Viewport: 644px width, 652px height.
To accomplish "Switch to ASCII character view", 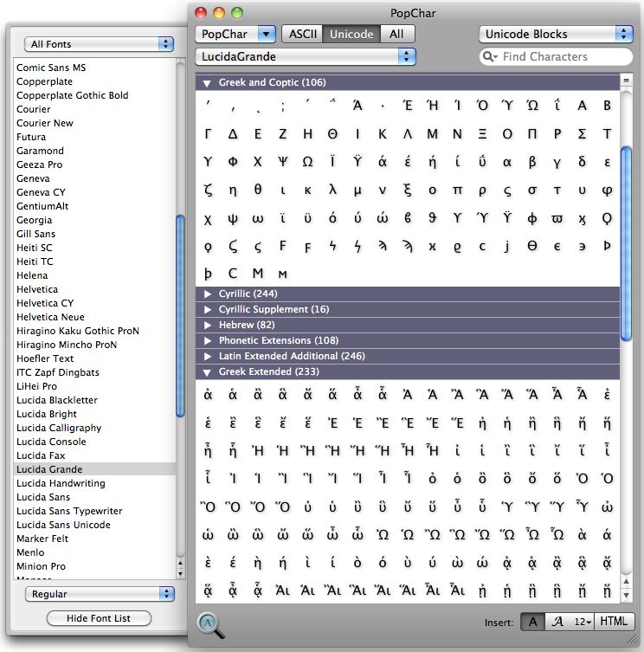I will tap(302, 35).
